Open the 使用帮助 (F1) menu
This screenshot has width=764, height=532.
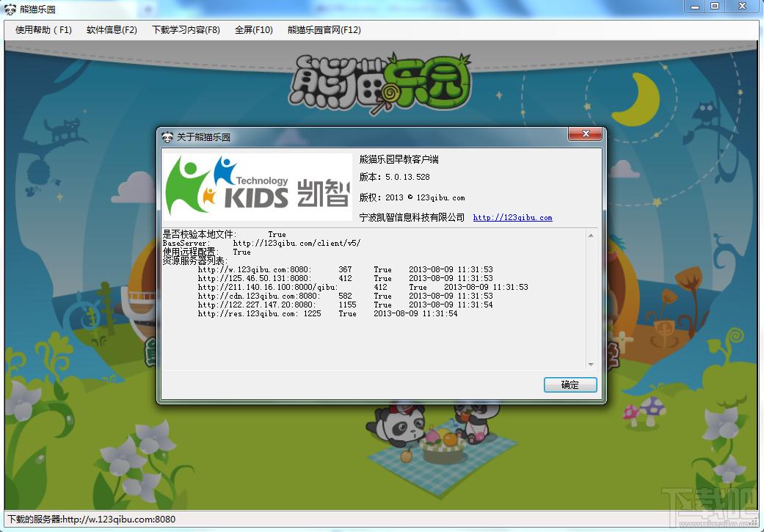(43, 30)
